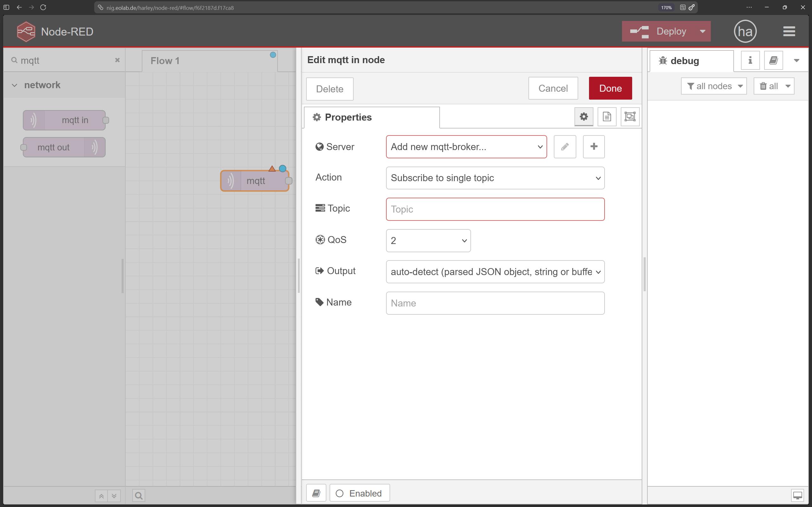Clear all debug messages with trash button
812x507 pixels.
[x=769, y=86]
